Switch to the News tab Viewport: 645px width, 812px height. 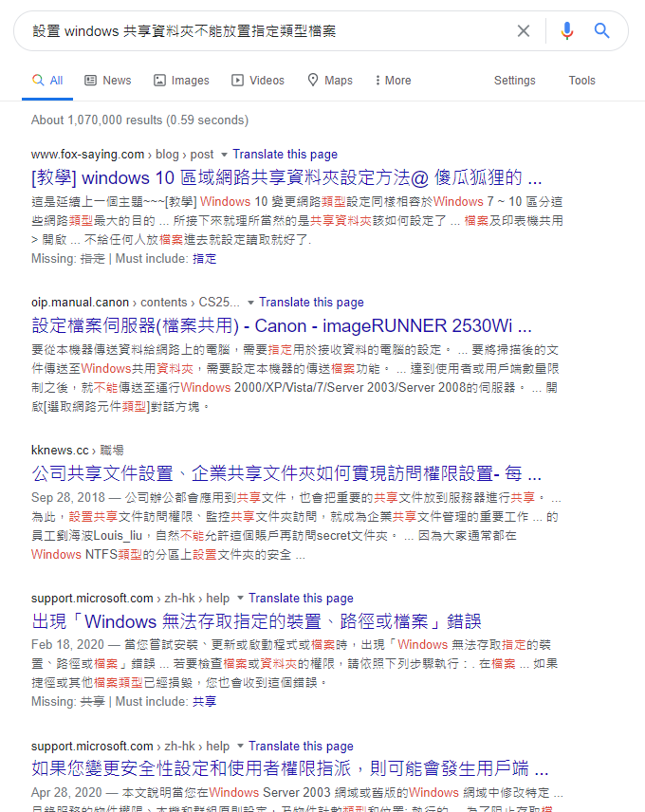coord(108,81)
